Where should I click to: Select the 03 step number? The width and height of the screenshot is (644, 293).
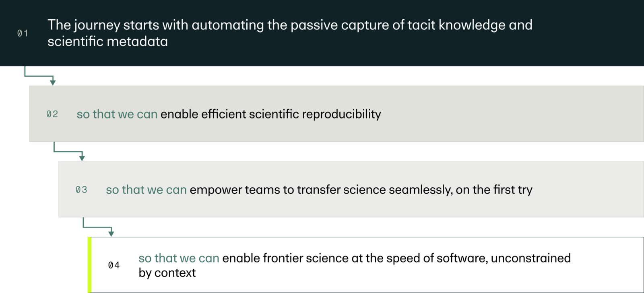[x=81, y=190]
